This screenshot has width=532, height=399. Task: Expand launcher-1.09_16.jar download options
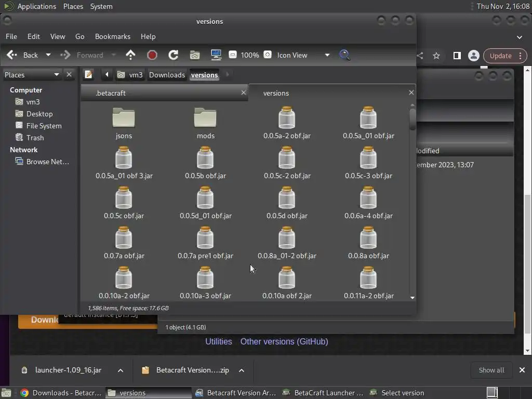121,370
